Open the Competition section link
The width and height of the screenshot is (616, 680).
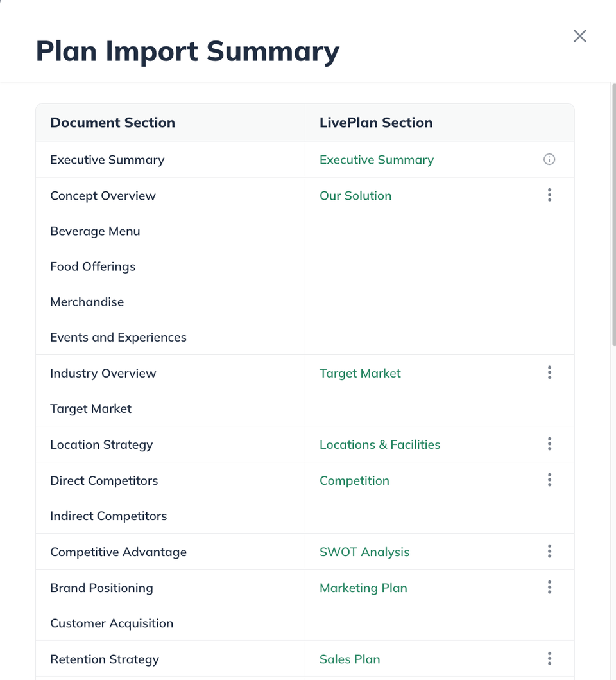point(354,480)
